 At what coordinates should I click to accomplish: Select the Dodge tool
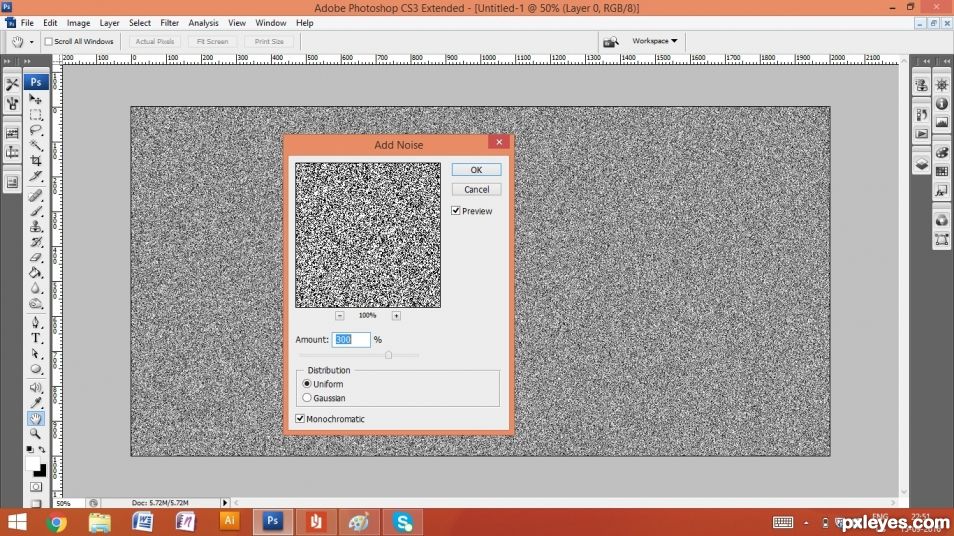[36, 304]
